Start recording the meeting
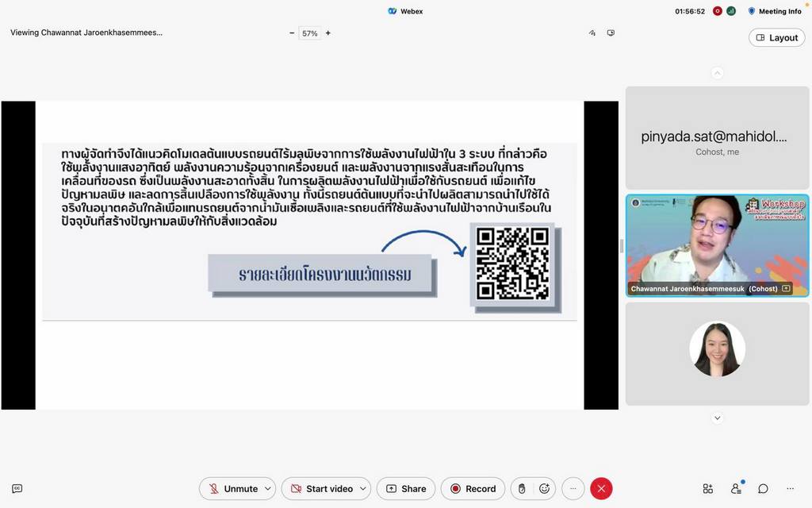812x508 pixels. coord(473,489)
